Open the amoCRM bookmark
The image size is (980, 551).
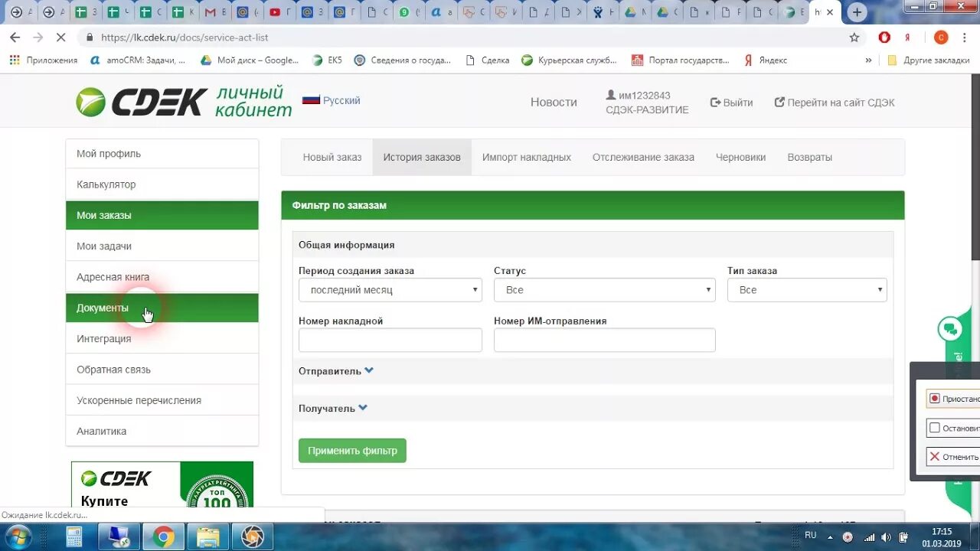coord(138,60)
